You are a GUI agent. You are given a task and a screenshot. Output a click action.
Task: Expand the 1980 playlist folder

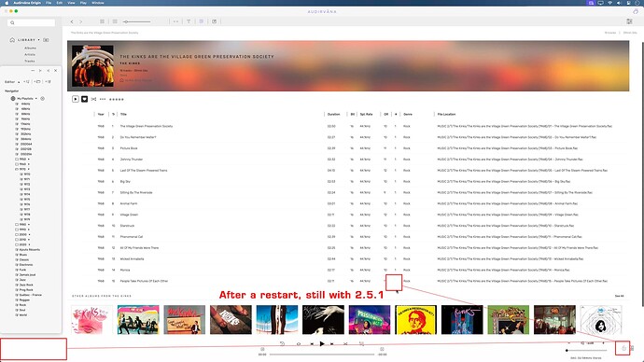pyautogui.click(x=29, y=225)
